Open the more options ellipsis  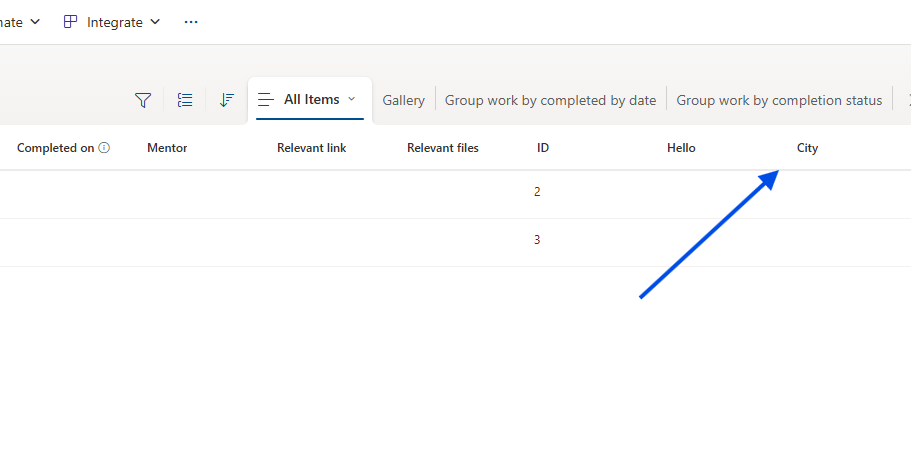tap(191, 22)
